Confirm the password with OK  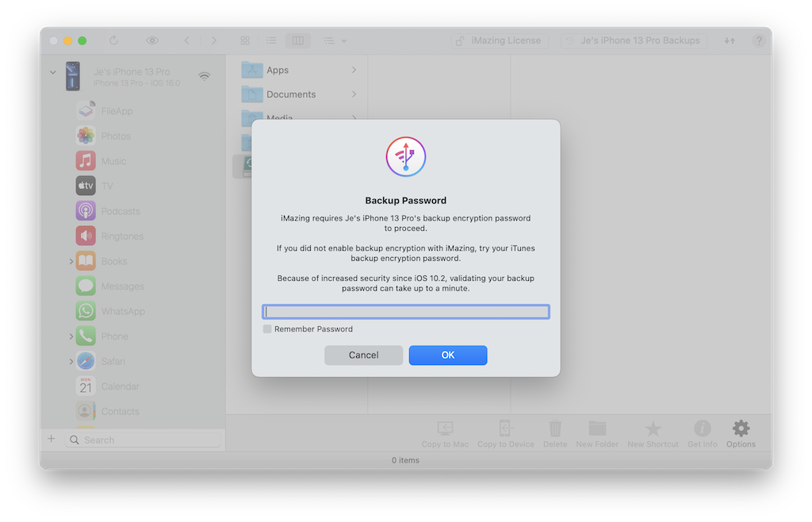coord(448,355)
